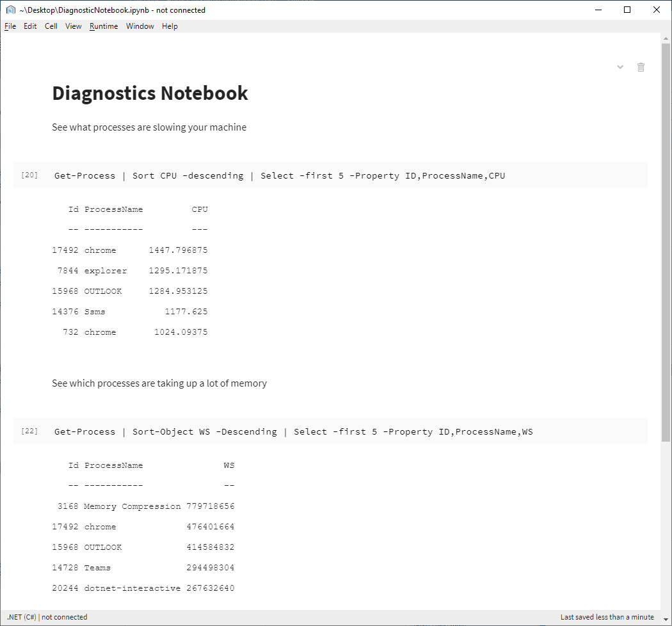Screen dimensions: 672x626
Task: Minimize the notebook window
Action: coord(598,10)
